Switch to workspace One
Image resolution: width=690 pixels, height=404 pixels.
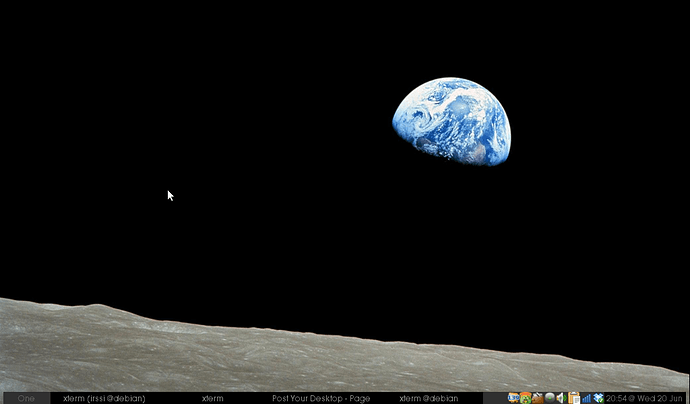click(26, 398)
